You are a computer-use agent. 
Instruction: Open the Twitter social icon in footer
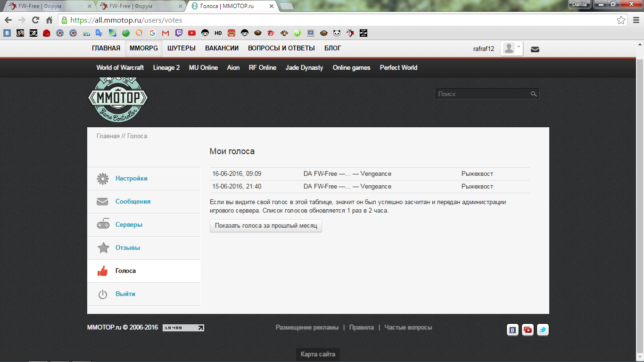[543, 330]
